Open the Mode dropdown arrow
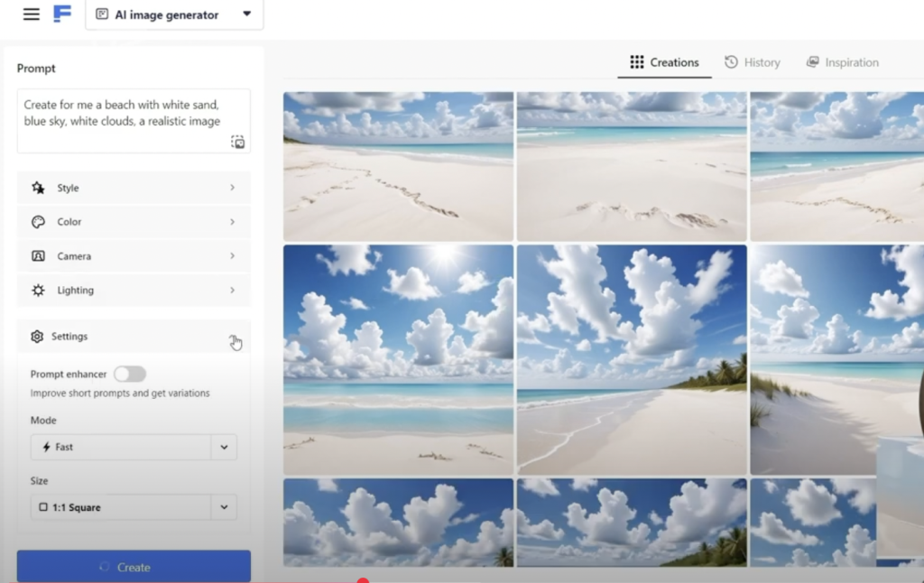Viewport: 924px width, 583px height. click(224, 447)
